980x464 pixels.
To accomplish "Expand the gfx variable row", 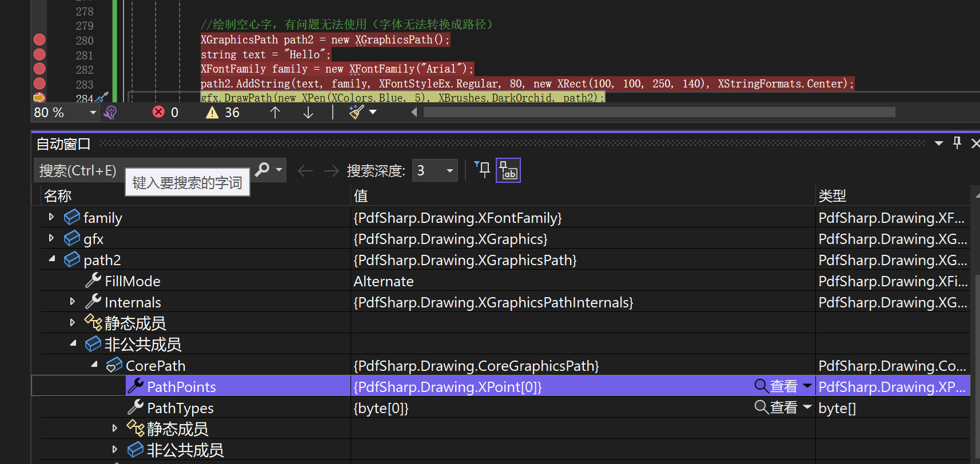I will (x=51, y=238).
